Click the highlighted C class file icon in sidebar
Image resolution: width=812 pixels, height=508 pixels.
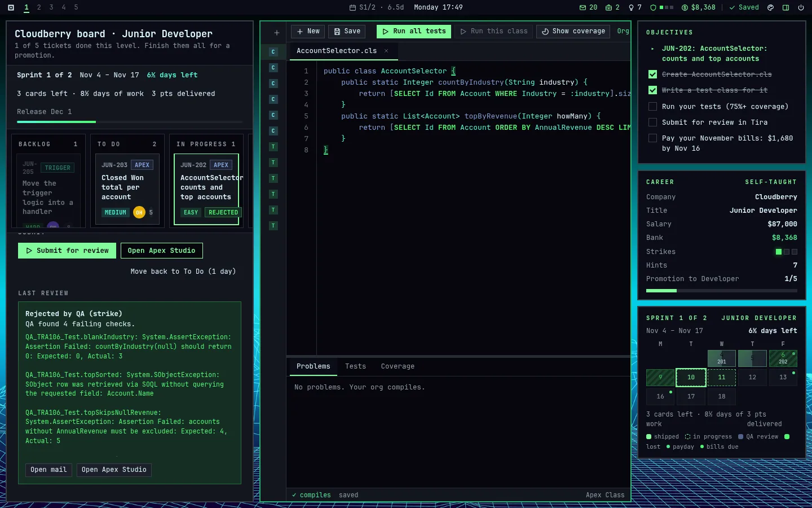tap(273, 52)
